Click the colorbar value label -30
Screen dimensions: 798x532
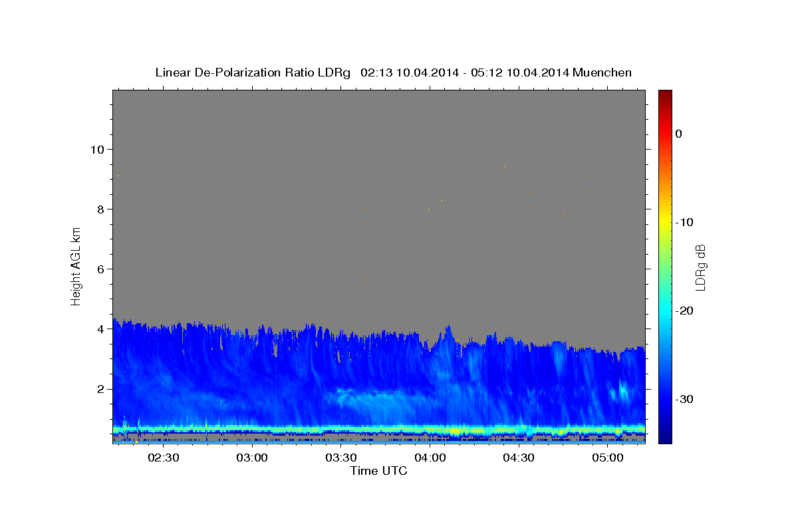pos(685,399)
